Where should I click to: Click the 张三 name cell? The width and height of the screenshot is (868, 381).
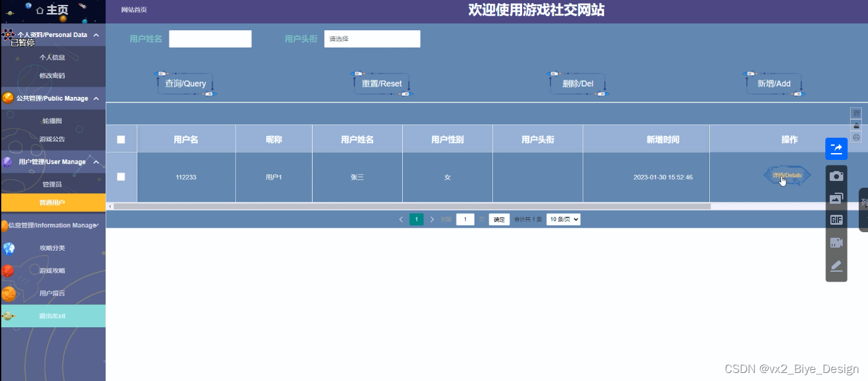pos(357,177)
